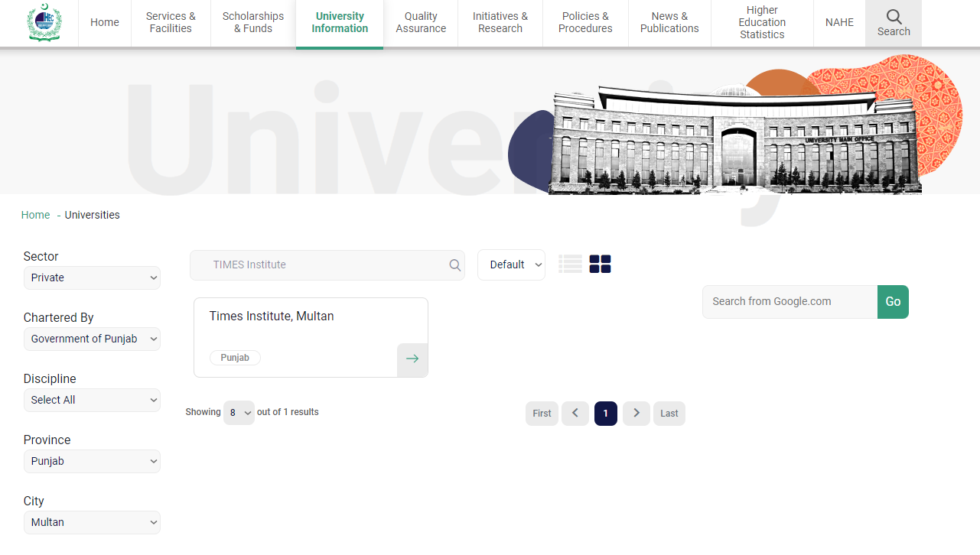Click the HEC logo emblem
This screenshot has height=555, width=980.
pyautogui.click(x=44, y=22)
